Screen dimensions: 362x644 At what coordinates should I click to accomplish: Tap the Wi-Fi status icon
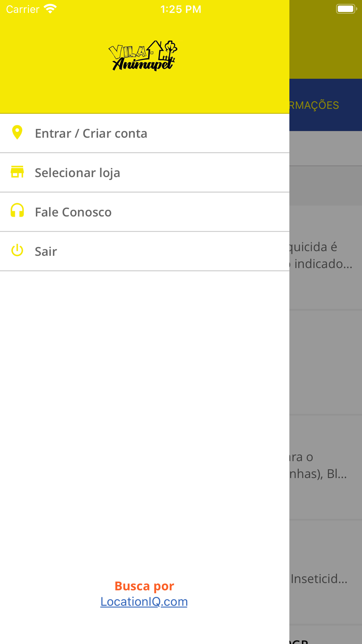50,9
